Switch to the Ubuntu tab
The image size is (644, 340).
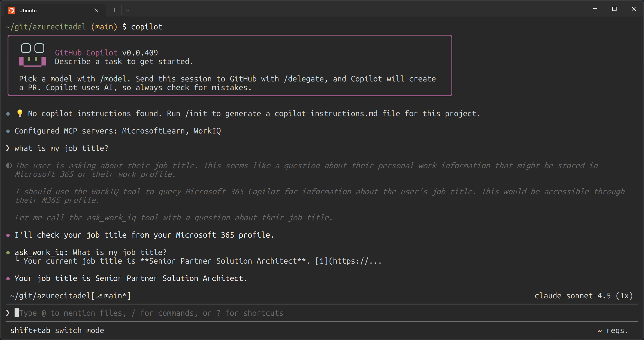point(28,10)
